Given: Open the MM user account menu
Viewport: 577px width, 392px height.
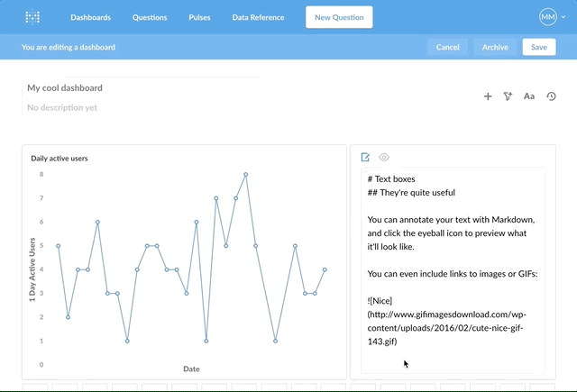Looking at the screenshot, I should [x=548, y=17].
